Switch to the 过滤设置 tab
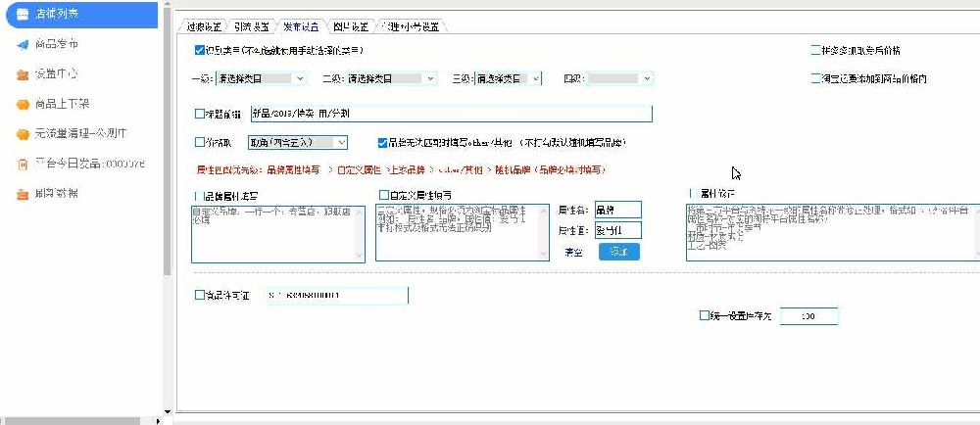This screenshot has width=980, height=425. 205,26
